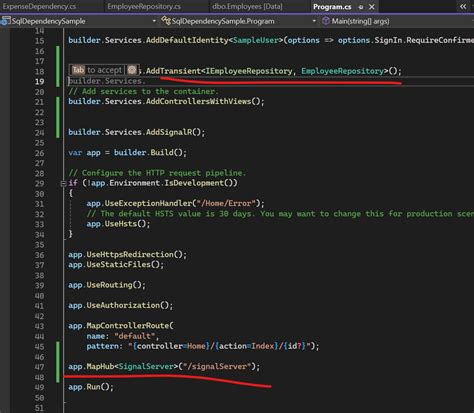Click app.MapControllerRoute( line
Image resolution: width=474 pixels, height=413 pixels.
tap(121, 326)
